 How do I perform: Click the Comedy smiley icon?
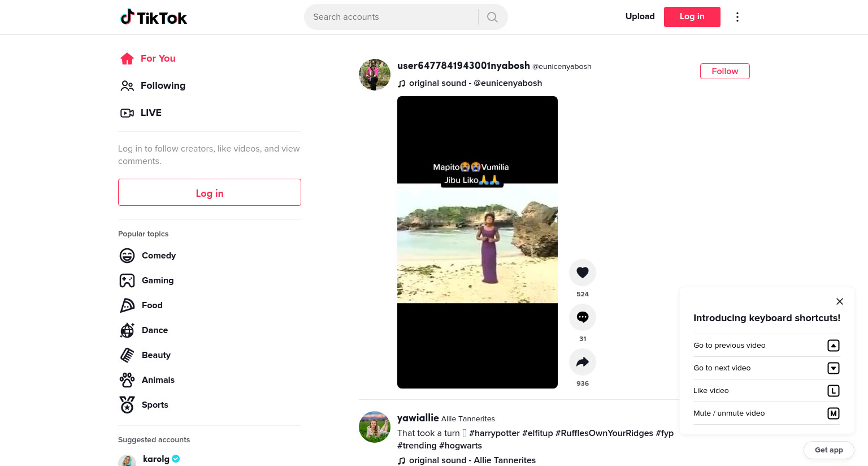click(x=127, y=256)
